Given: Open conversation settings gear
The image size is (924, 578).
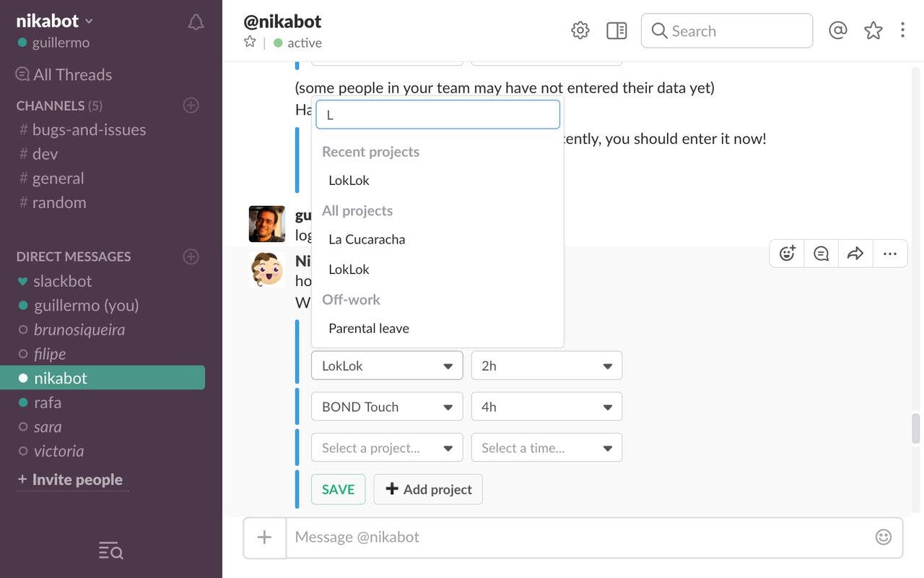Looking at the screenshot, I should click(580, 30).
